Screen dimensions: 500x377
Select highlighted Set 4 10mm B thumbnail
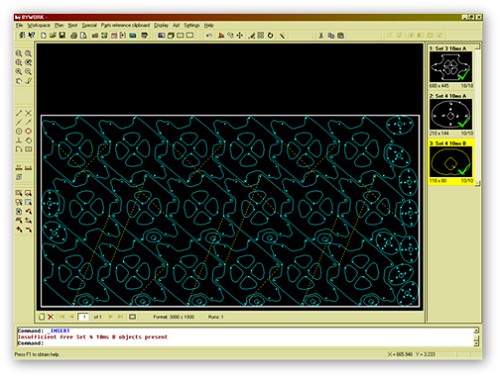pos(451,162)
